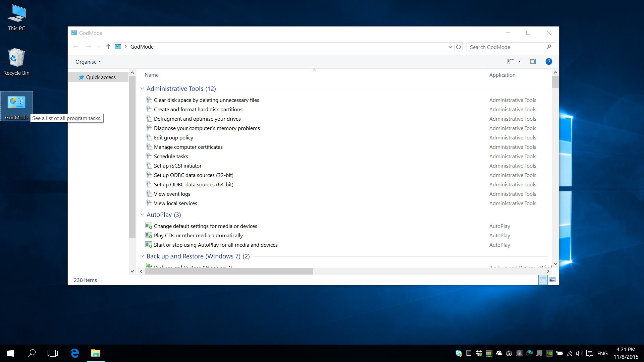Collapse the Administrative Tools group

tap(142, 88)
